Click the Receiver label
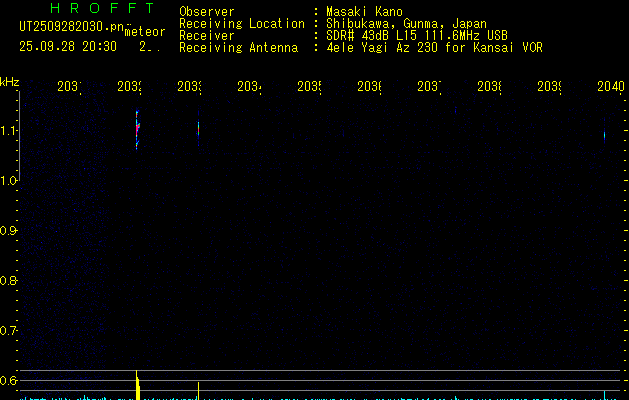This screenshot has height=400, width=629. click(x=207, y=36)
